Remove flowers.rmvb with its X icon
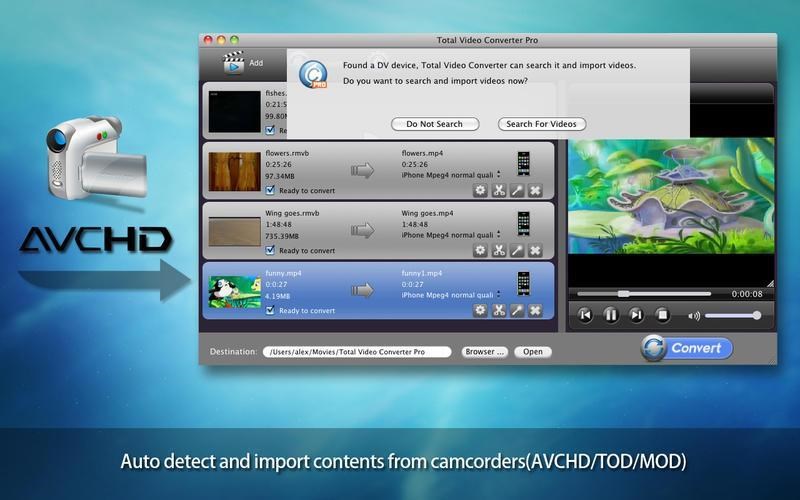The image size is (800, 500). click(x=535, y=190)
